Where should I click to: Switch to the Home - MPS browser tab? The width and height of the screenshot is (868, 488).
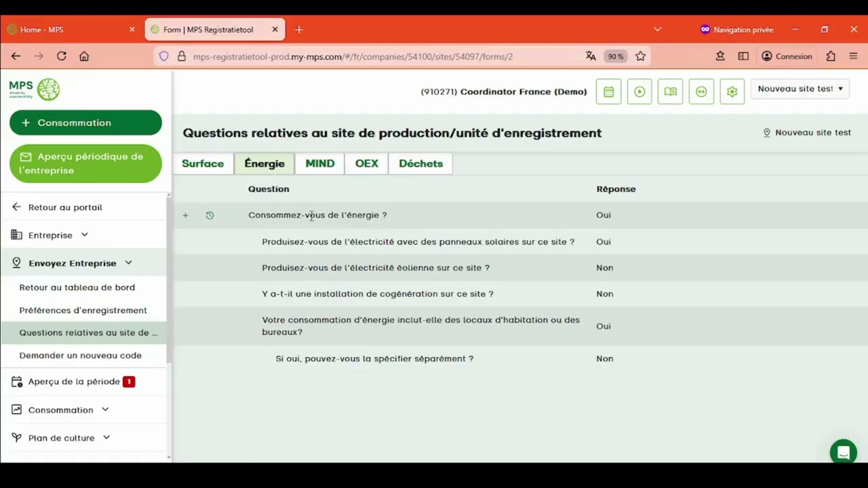tap(71, 29)
